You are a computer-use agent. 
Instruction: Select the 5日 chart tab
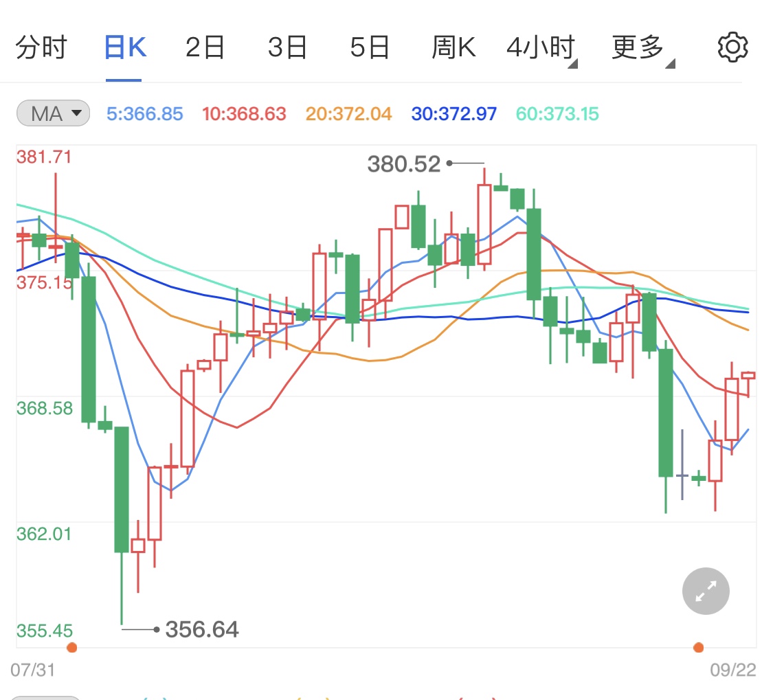click(370, 46)
